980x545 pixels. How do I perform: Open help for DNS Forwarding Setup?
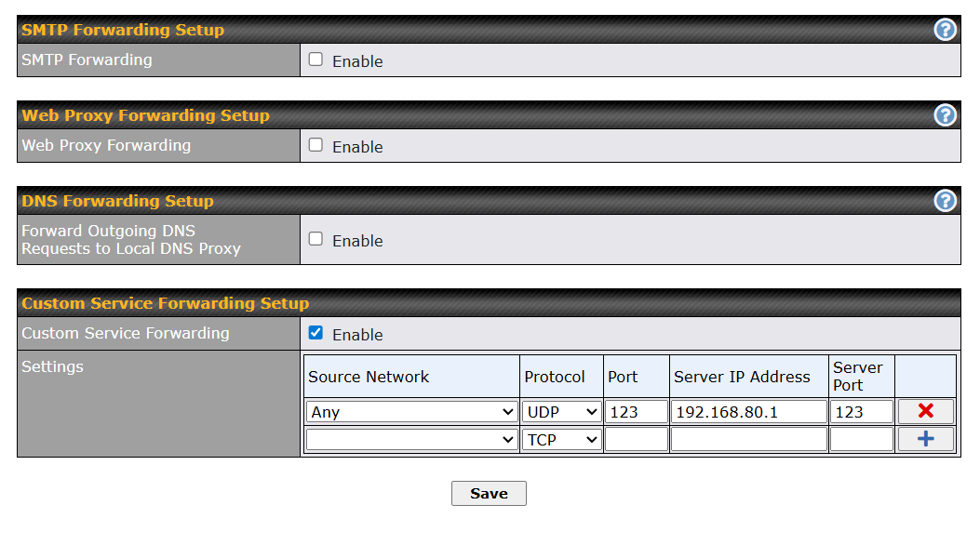tap(945, 201)
